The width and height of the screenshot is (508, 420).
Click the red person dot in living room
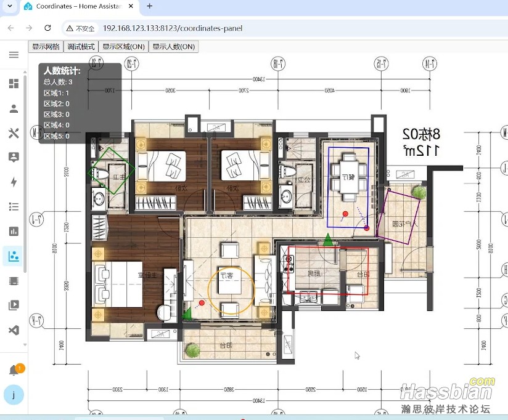pyautogui.click(x=202, y=303)
